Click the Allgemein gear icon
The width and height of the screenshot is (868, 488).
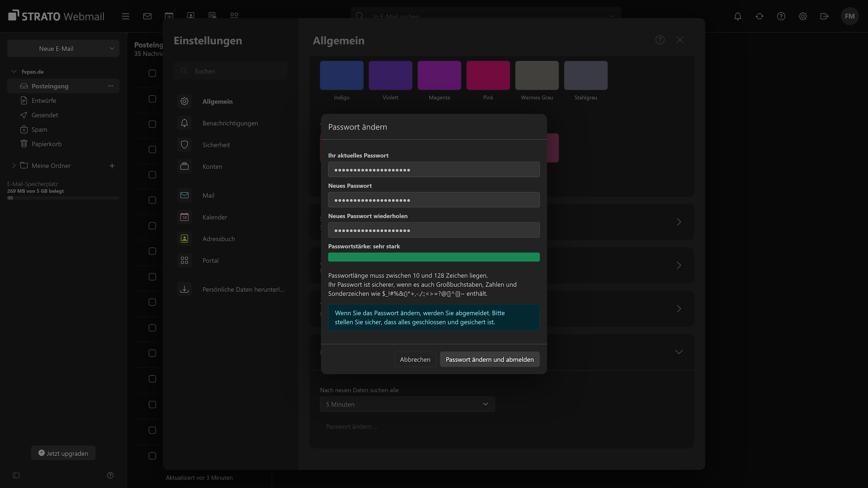184,101
